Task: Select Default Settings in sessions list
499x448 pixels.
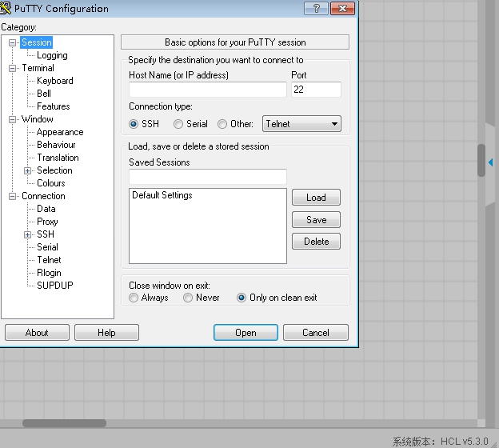Action: (162, 195)
